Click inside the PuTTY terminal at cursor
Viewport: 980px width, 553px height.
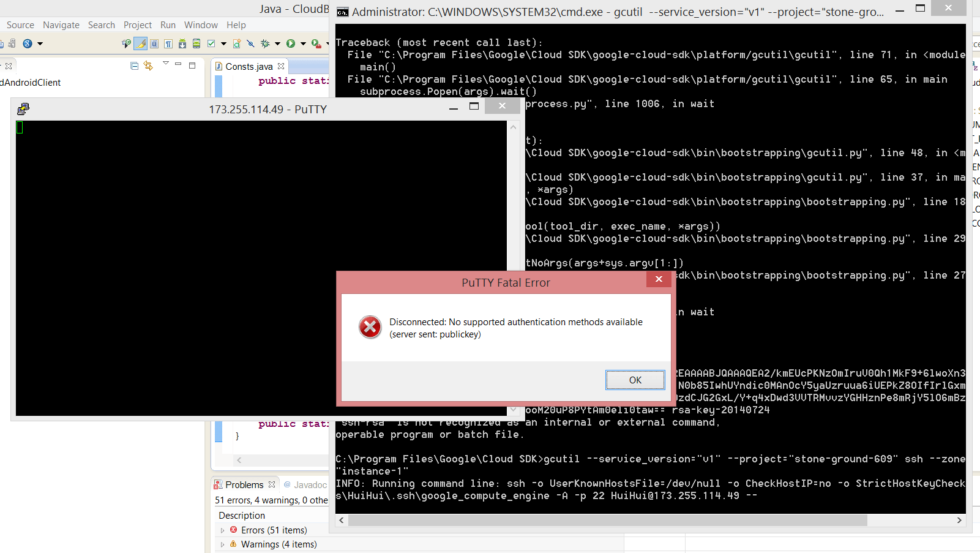(20, 127)
